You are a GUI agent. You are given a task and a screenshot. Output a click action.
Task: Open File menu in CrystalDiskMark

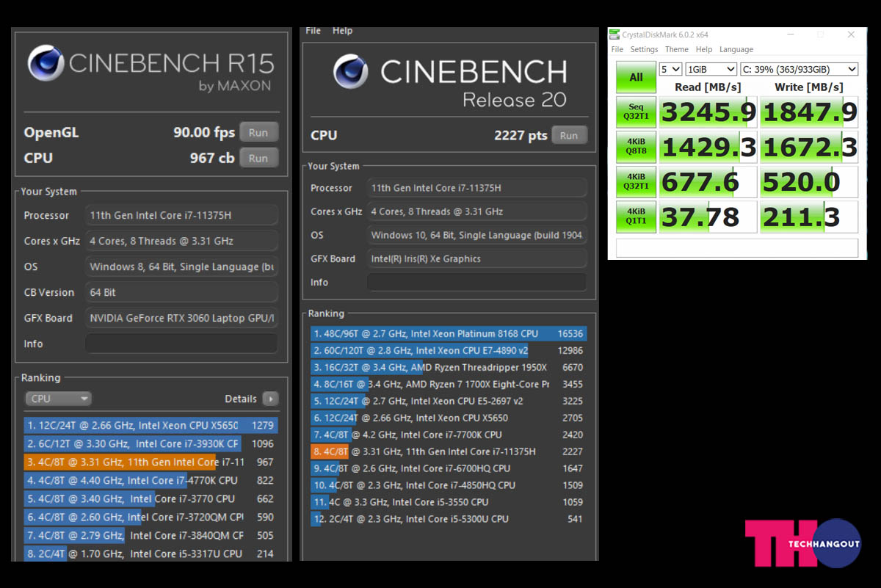coord(617,49)
